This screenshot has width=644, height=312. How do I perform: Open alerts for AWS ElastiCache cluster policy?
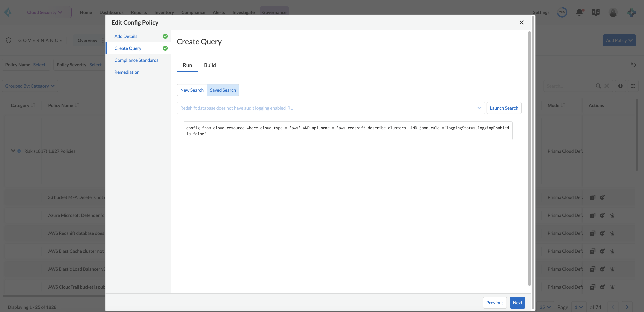612,251
